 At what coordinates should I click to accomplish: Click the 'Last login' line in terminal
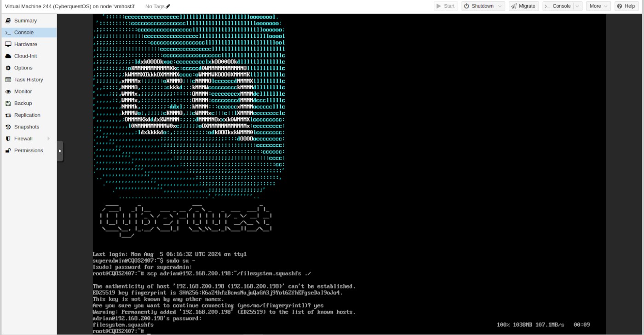point(170,254)
